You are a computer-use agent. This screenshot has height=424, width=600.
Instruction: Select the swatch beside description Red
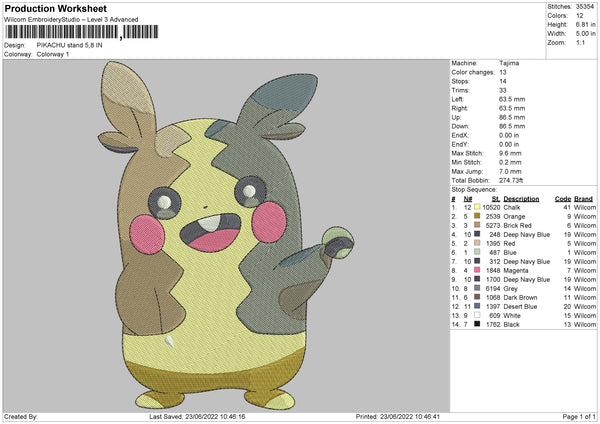pos(477,243)
